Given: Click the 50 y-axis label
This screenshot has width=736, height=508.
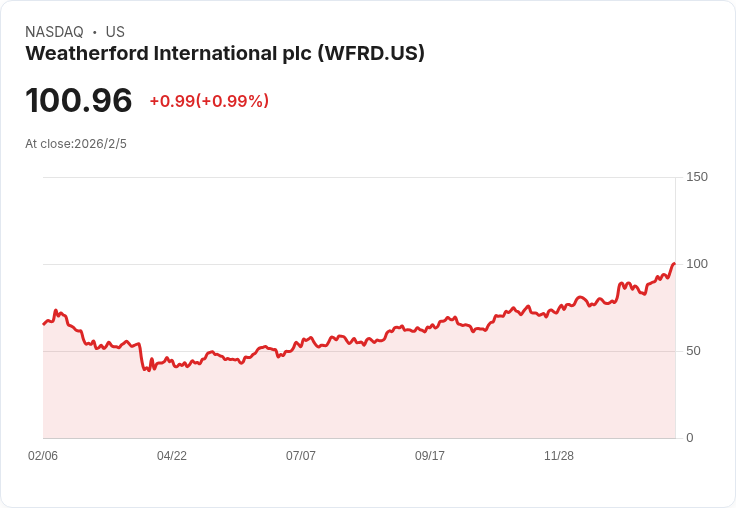Looking at the screenshot, I should (693, 351).
